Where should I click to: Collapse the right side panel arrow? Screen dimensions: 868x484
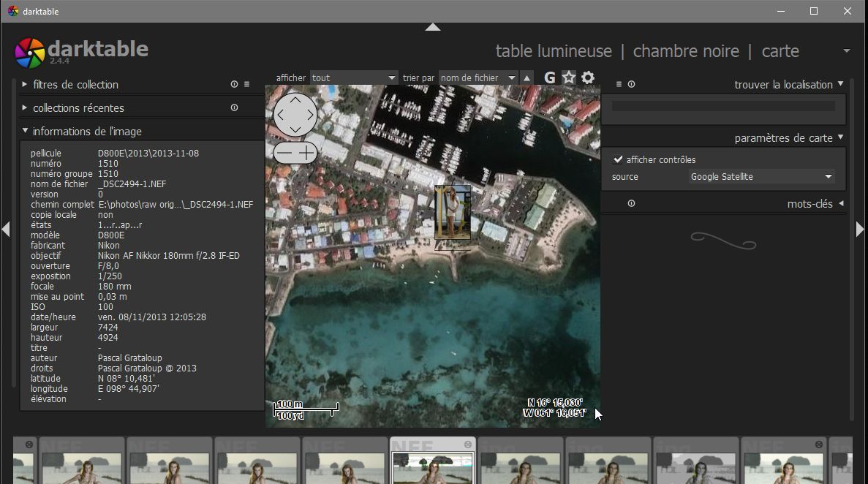[860, 229]
